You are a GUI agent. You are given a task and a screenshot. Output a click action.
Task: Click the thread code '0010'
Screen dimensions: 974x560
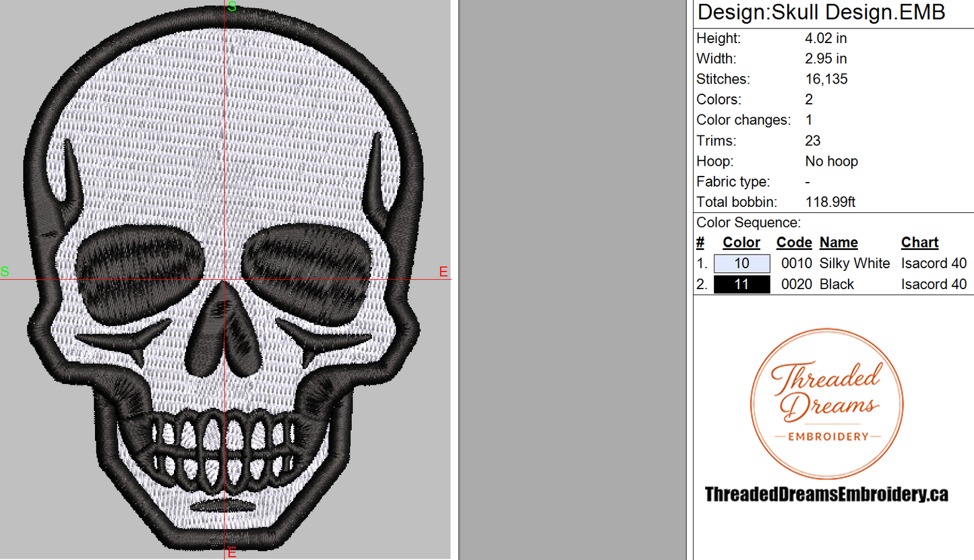click(796, 263)
